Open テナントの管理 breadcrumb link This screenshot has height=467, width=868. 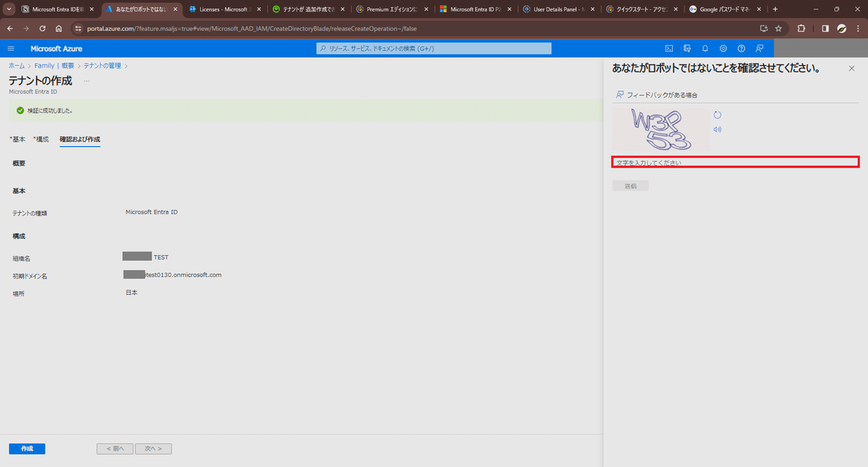tap(103, 65)
